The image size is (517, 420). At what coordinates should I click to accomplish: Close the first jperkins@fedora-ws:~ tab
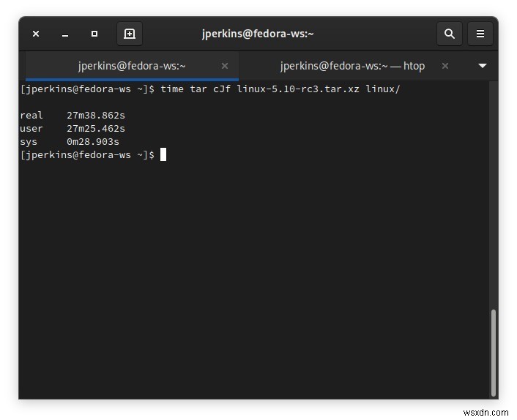coord(225,66)
